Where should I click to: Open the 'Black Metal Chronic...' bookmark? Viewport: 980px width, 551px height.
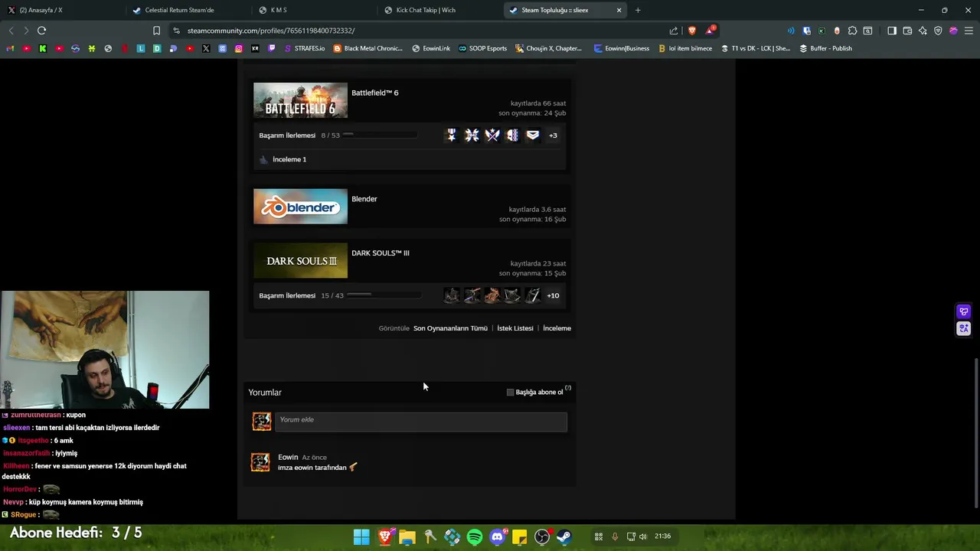[367, 48]
